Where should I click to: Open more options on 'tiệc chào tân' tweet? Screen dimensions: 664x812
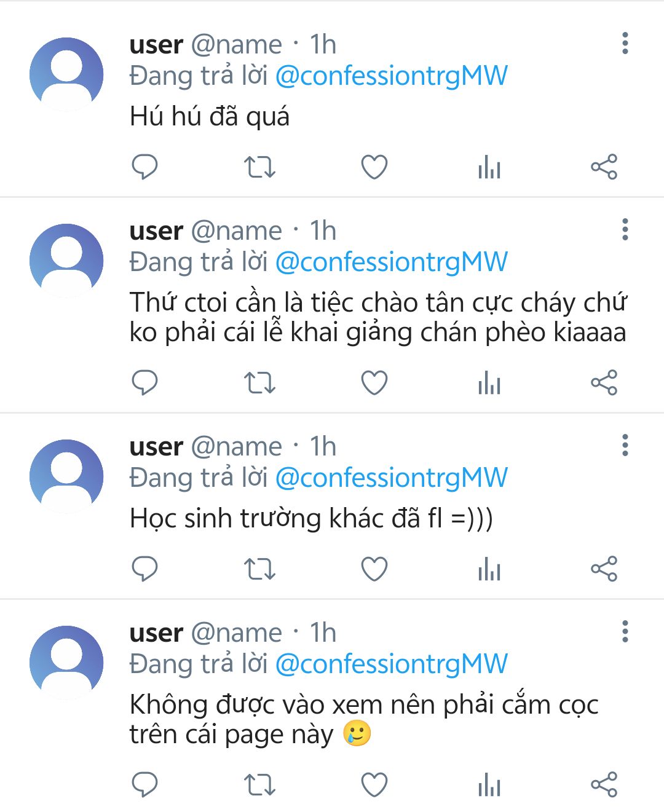(625, 229)
